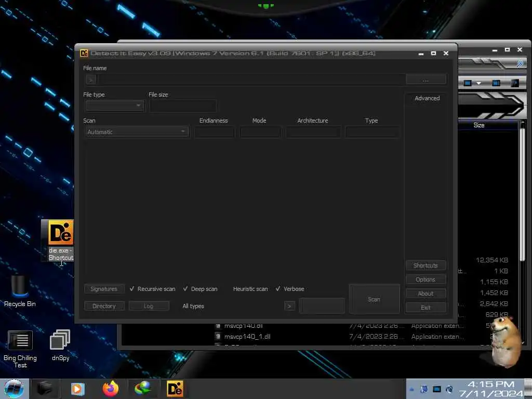Click the Log button
The width and height of the screenshot is (532, 399).
point(149,306)
